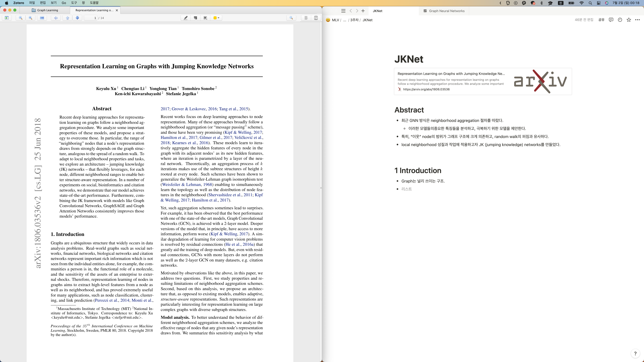Viewport: 644px width, 362px height.
Task: Open Spotlight search in menu bar
Action: (590, 3)
